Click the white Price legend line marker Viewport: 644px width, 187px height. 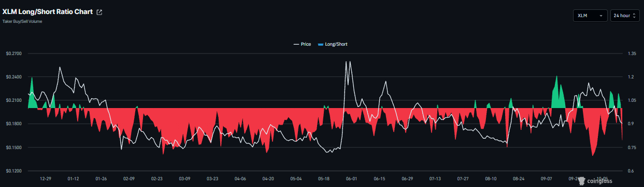tap(296, 44)
